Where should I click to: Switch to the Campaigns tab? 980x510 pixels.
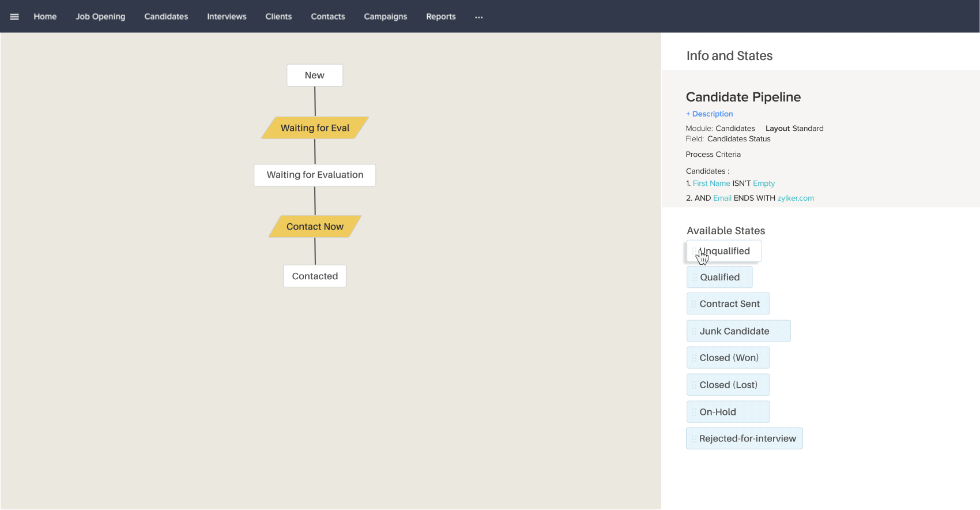tap(386, 17)
